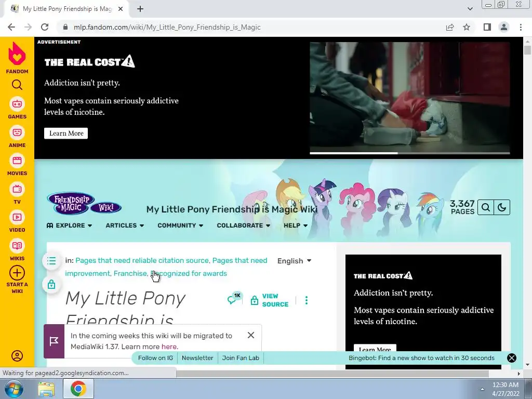Expand the Community menu
This screenshot has width=532, height=399.
click(x=180, y=225)
